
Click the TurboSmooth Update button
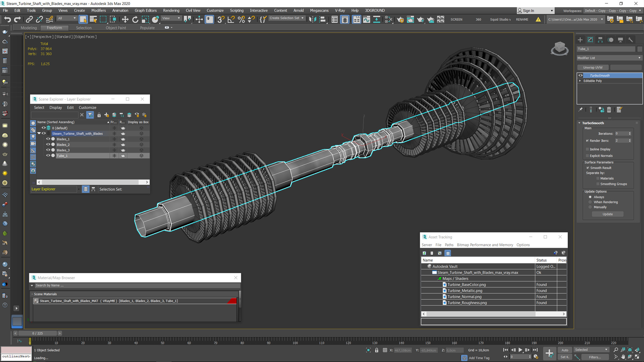(607, 214)
